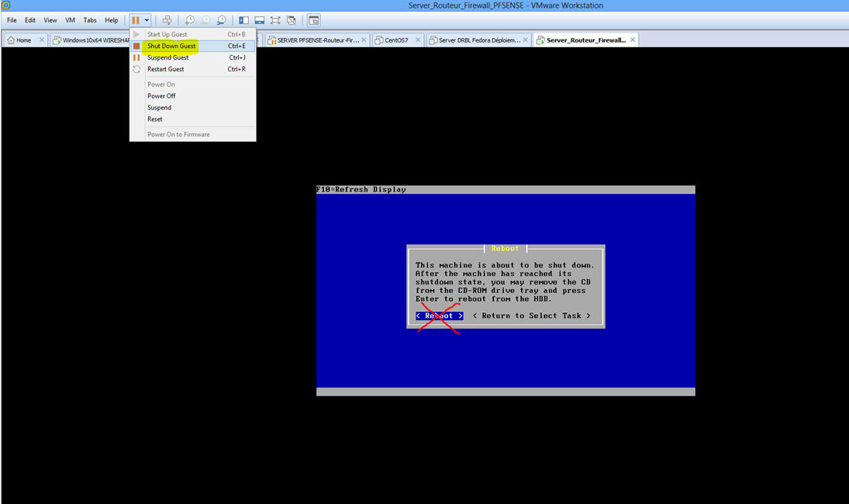
Task: Select Suspend in the power menu
Action: point(192,108)
